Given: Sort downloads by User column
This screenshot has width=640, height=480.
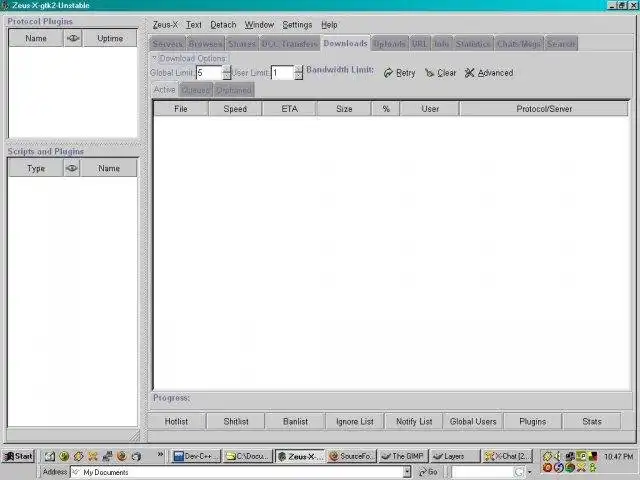Looking at the screenshot, I should (430, 109).
